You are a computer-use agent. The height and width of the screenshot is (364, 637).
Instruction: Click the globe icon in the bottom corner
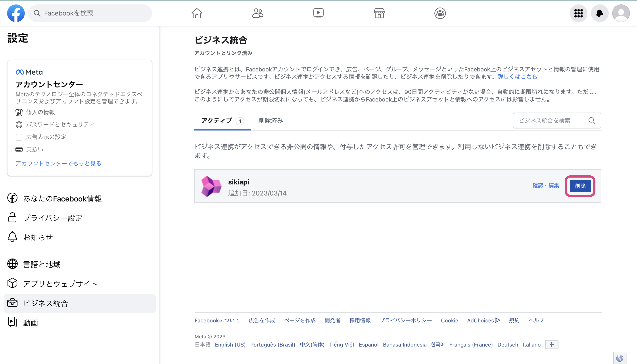point(620,358)
